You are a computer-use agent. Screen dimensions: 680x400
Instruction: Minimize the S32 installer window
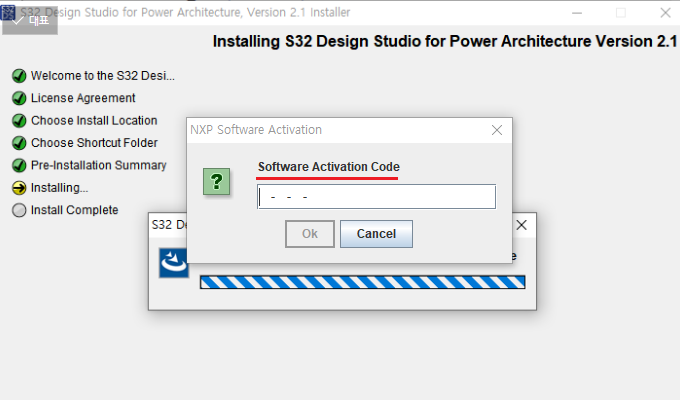577,13
